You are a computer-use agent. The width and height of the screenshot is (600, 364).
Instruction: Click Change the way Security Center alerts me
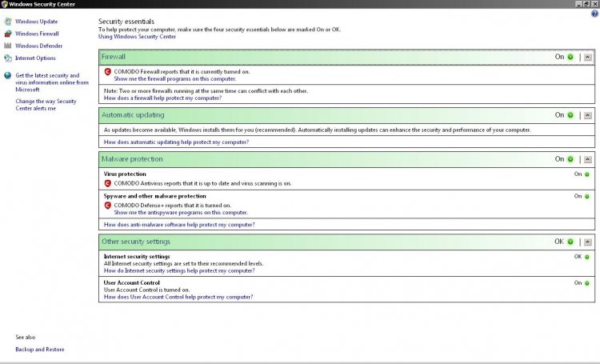[46, 105]
